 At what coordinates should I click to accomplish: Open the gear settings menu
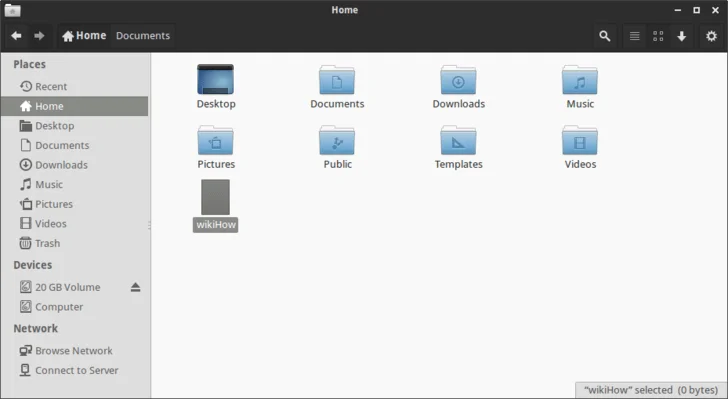tap(711, 36)
